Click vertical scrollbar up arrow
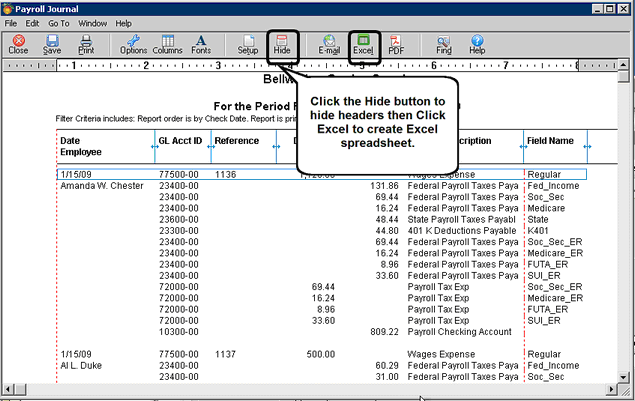635x401 pixels. (x=624, y=65)
